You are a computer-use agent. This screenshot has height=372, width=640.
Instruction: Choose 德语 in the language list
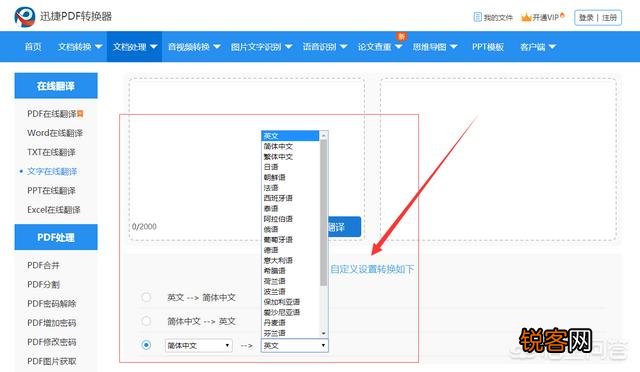[x=290, y=250]
